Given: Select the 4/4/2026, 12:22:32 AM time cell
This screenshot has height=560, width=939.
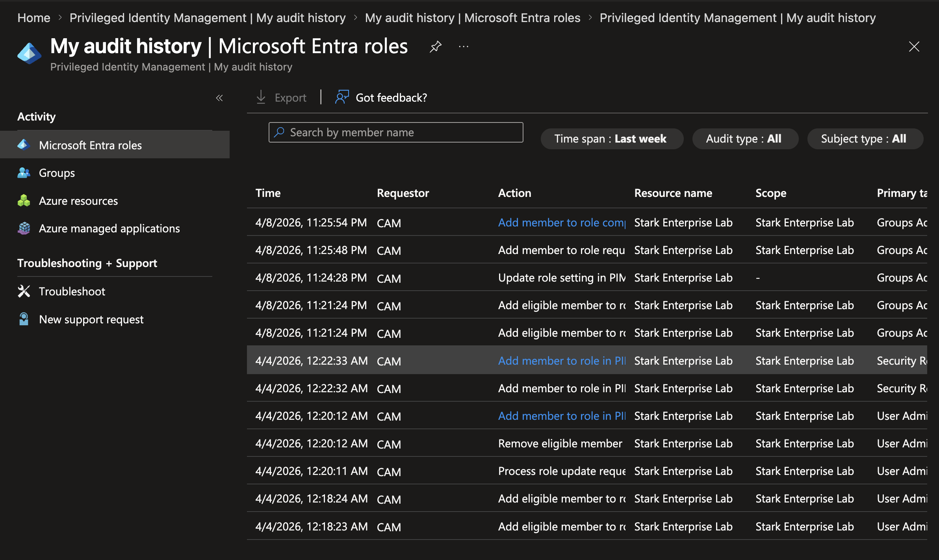Looking at the screenshot, I should coord(311,388).
